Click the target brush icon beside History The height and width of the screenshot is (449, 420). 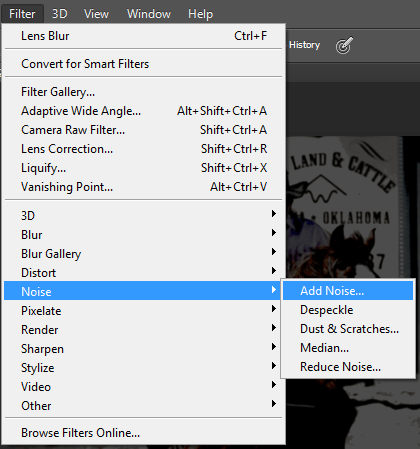coord(344,45)
